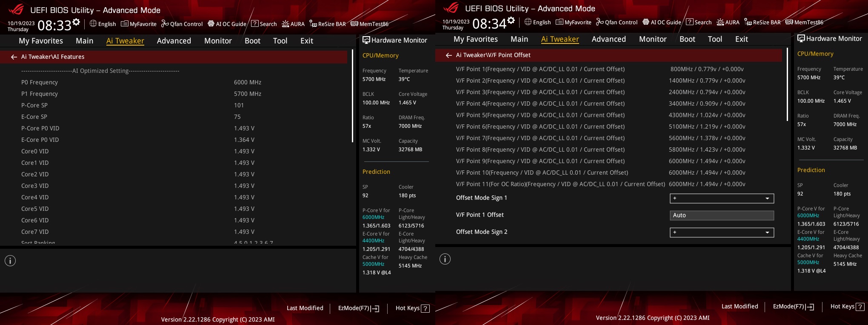The height and width of the screenshot is (325, 868).
Task: Switch to My Favorites tab in the left window
Action: 41,41
